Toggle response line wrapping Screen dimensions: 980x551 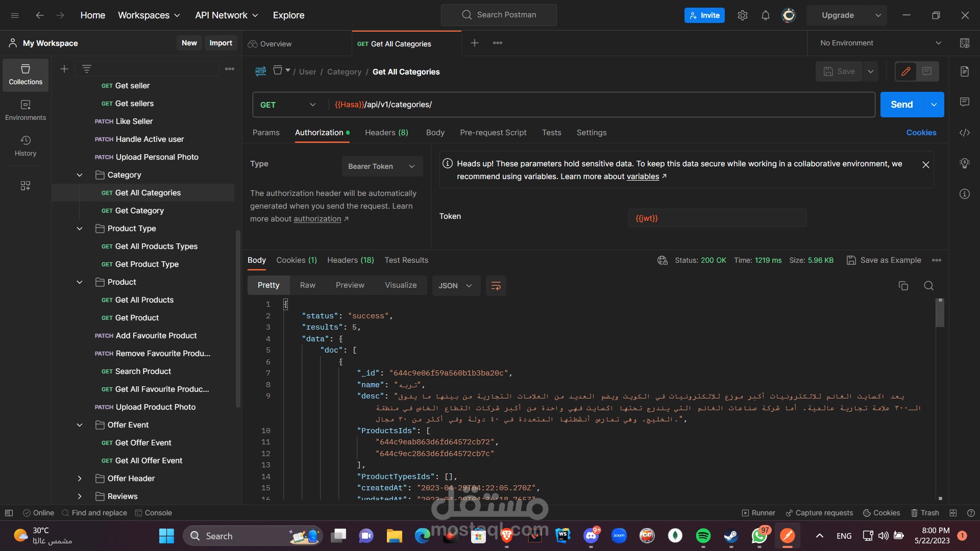[x=496, y=286]
